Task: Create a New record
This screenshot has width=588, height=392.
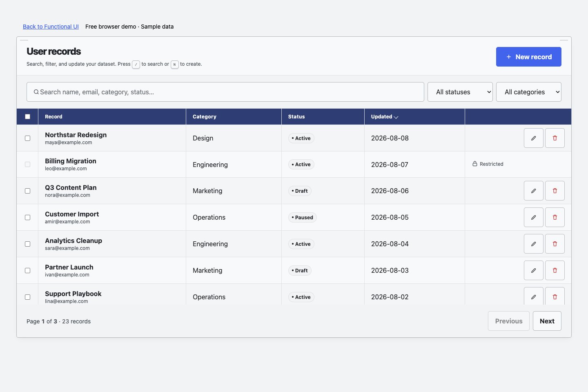Action: [529, 57]
